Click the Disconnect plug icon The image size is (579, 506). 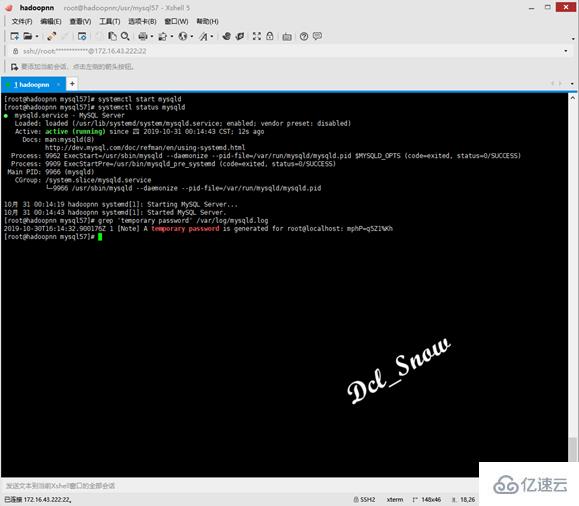[52, 36]
